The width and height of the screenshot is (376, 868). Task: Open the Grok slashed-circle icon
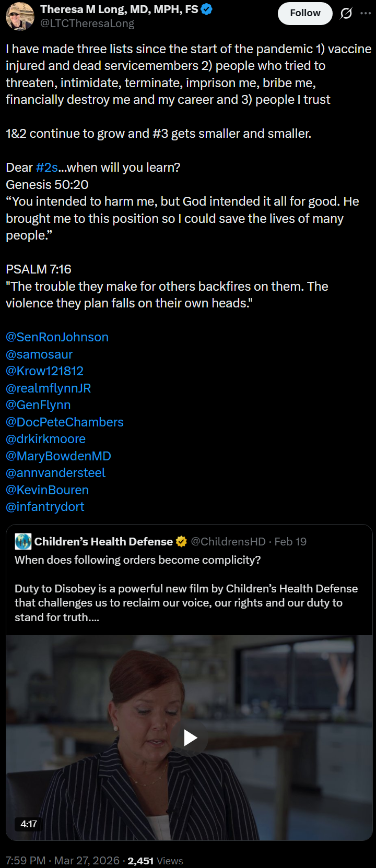pos(346,14)
